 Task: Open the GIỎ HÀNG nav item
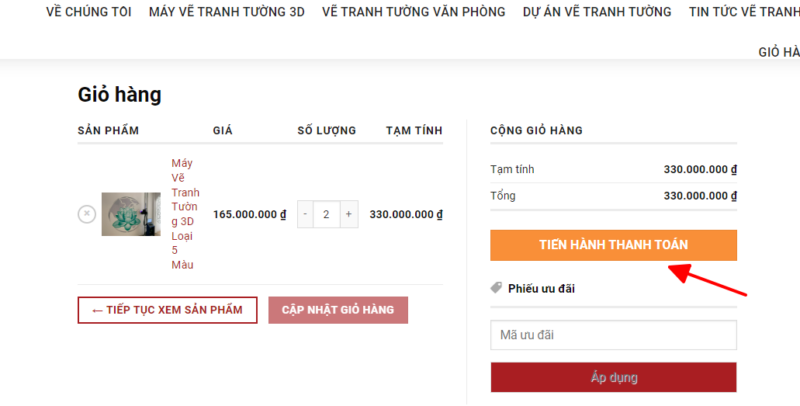click(779, 52)
